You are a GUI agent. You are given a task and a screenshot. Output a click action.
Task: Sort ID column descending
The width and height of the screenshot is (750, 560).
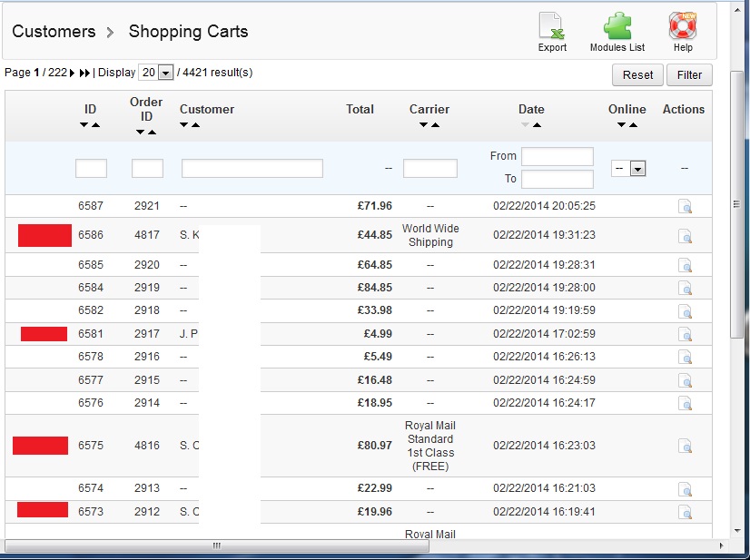click(84, 125)
